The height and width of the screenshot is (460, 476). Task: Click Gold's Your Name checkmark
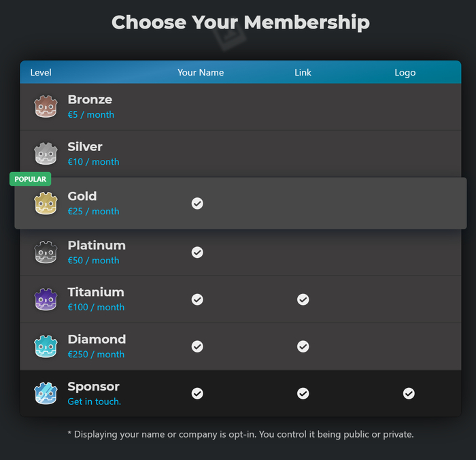(x=197, y=203)
